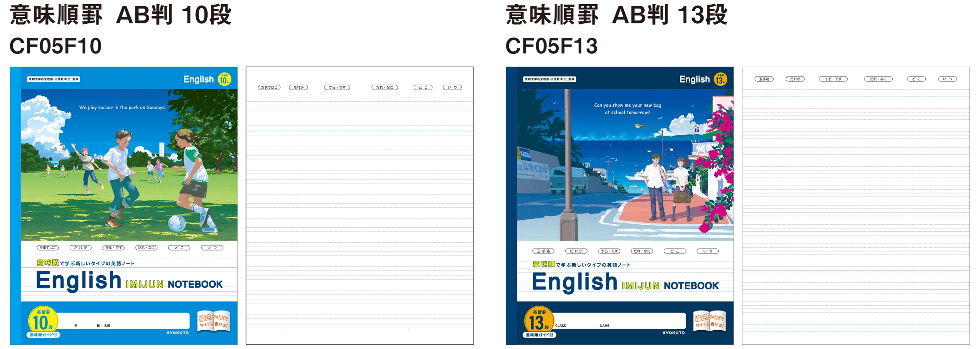Screen dimensions: 980x349
Task: Open the 13段 ruled sheet preview
Action: 856,206
